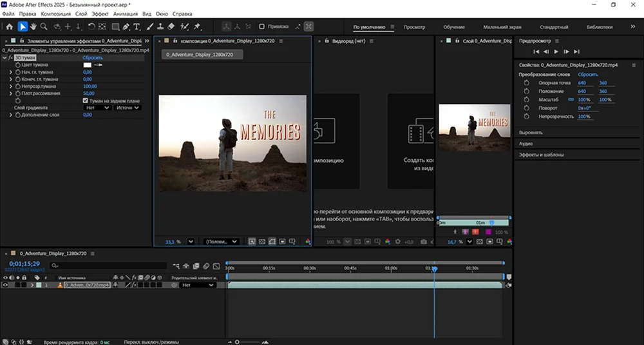Toggle the Привязка snapping checkbox

(261, 26)
